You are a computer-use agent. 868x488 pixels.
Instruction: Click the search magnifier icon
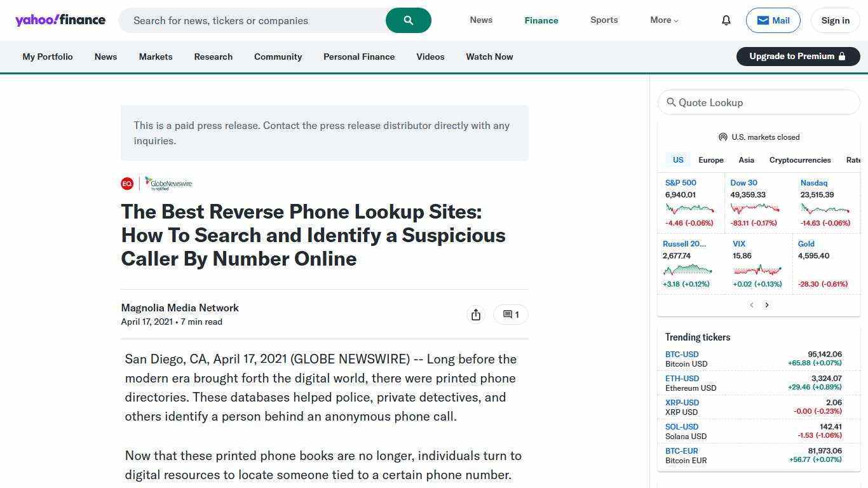coord(408,20)
